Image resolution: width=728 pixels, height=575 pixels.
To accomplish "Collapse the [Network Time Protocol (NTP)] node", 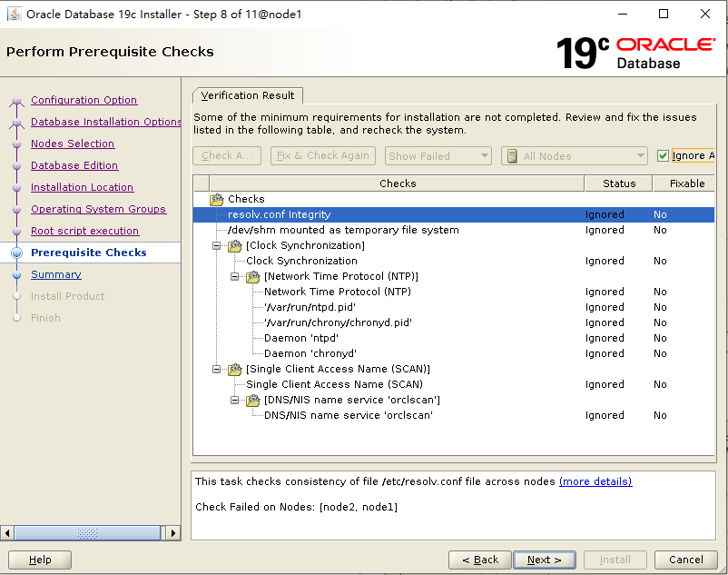I will [234, 277].
